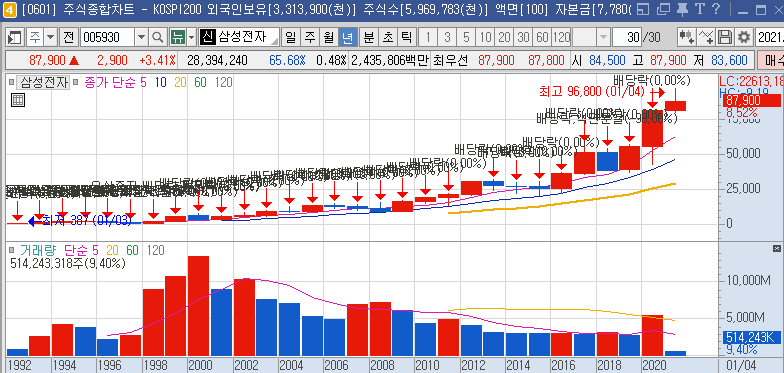Click the current price 87,900 tag on axis
784x373 pixels.
point(751,100)
